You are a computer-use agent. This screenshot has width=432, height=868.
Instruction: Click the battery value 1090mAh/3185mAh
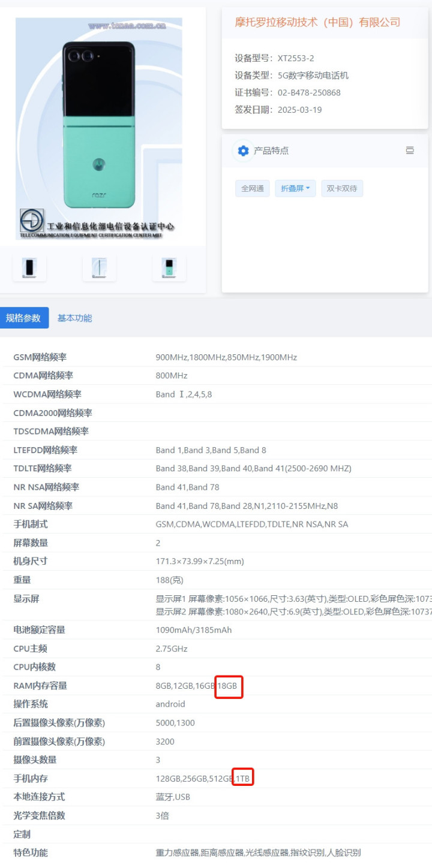tap(194, 630)
